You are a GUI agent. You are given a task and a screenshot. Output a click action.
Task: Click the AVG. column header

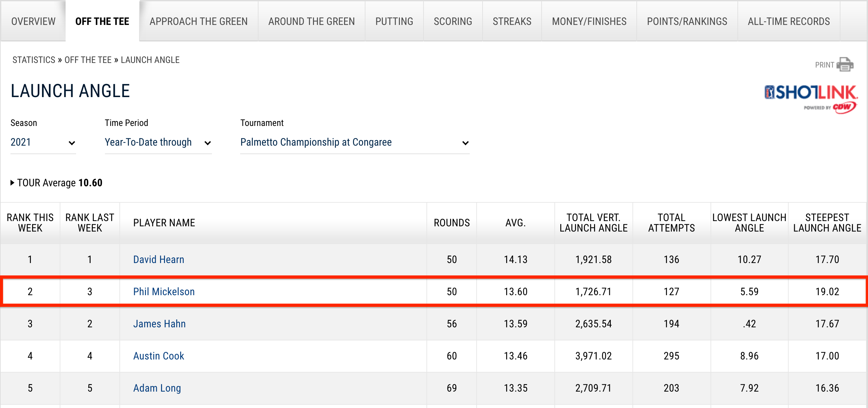click(x=515, y=223)
